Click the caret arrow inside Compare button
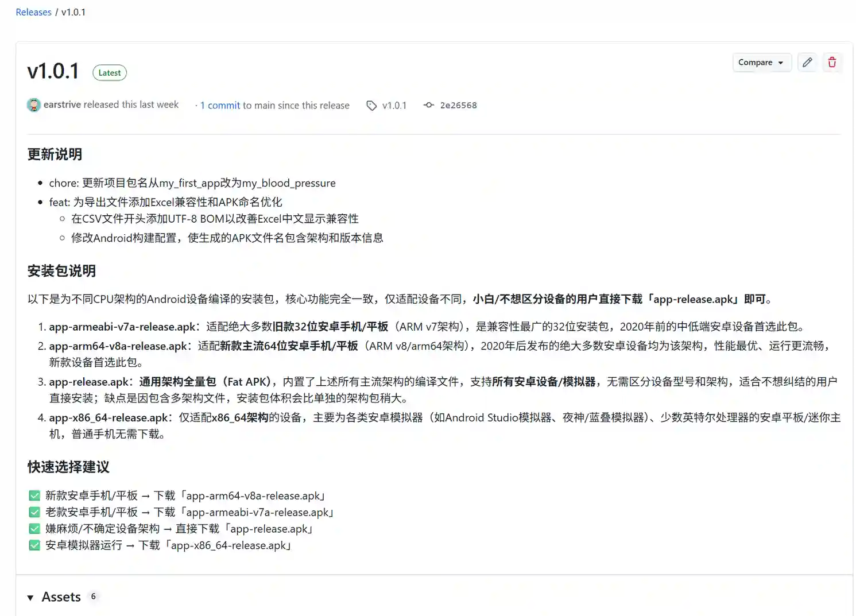856x616 pixels. click(781, 63)
